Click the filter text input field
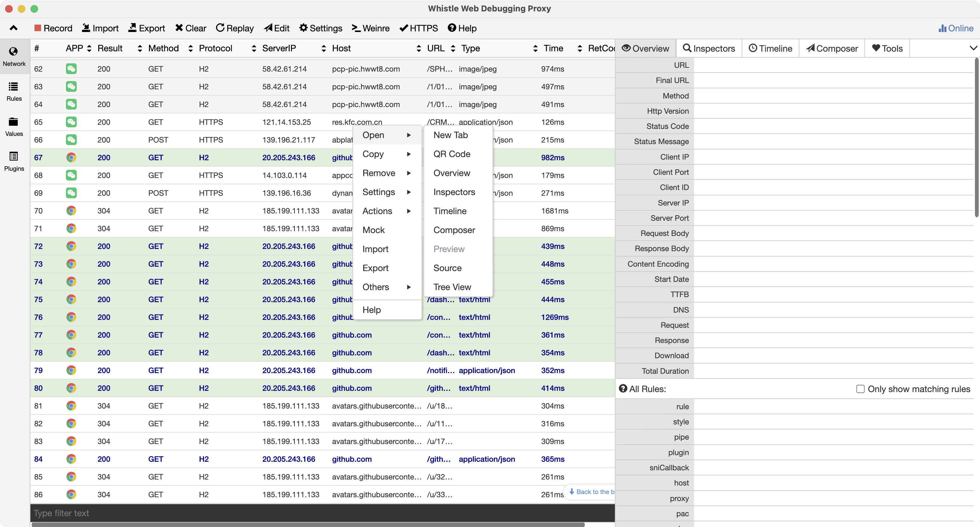Screen dimensions: 980x527 [322, 513]
